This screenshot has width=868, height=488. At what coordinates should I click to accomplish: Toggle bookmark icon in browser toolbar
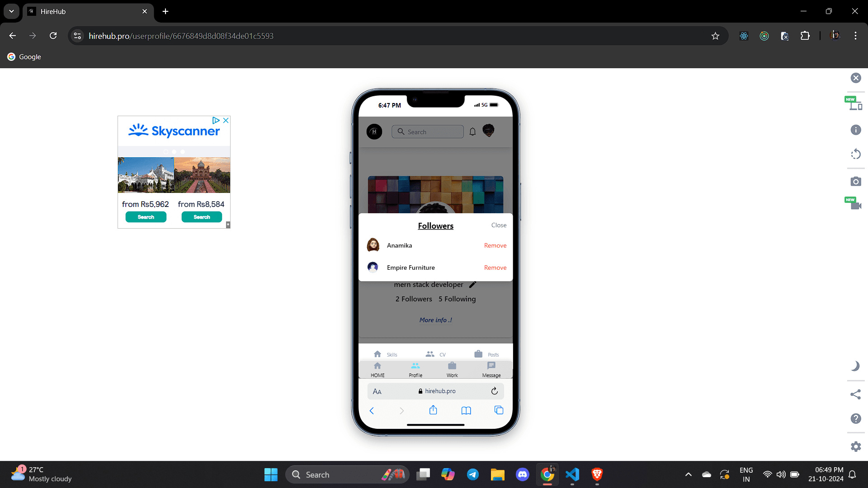coord(715,36)
